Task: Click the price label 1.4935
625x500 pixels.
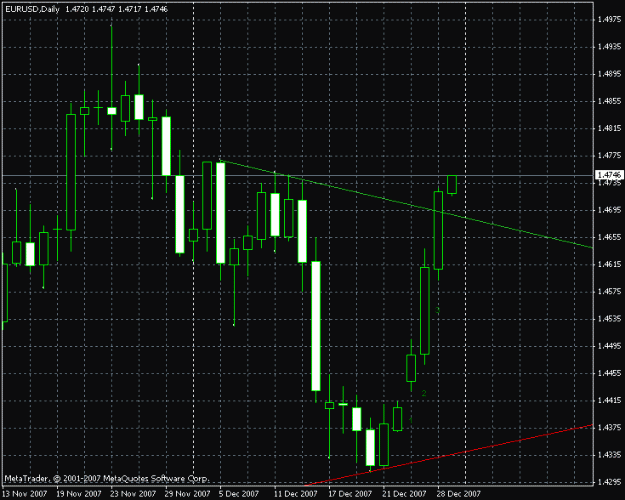Action: [609, 47]
